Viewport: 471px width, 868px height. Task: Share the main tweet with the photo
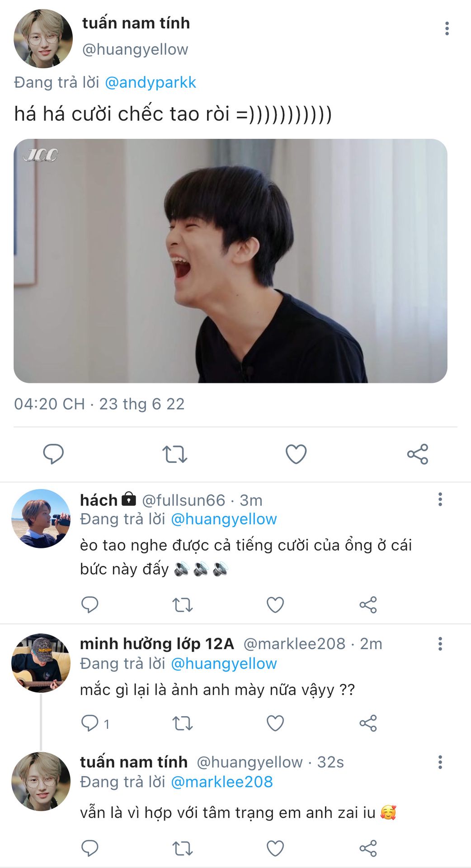(x=417, y=454)
